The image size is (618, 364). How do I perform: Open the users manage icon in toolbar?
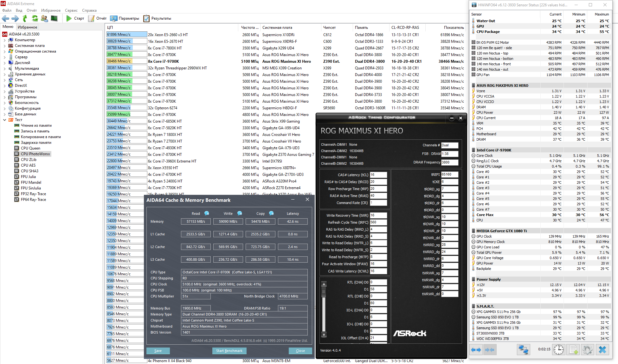[x=44, y=18]
